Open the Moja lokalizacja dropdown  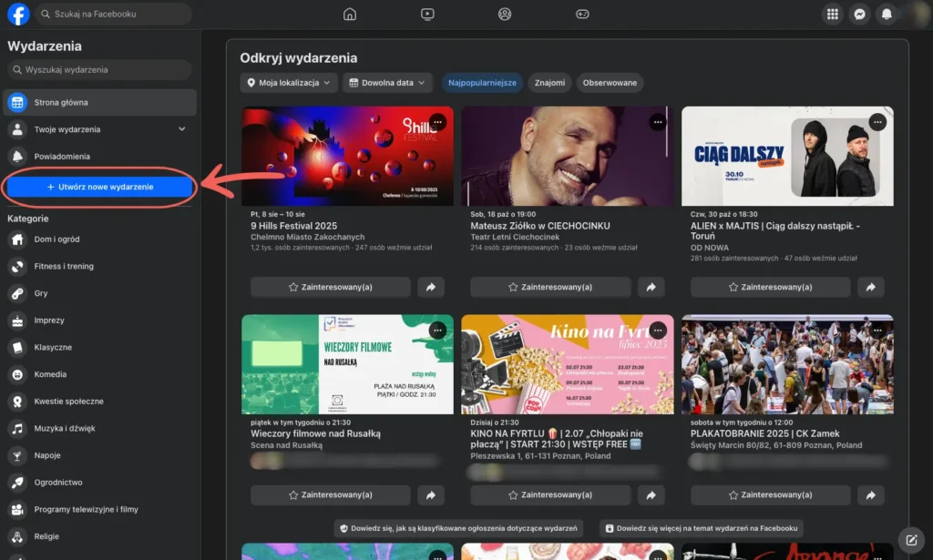coord(289,83)
